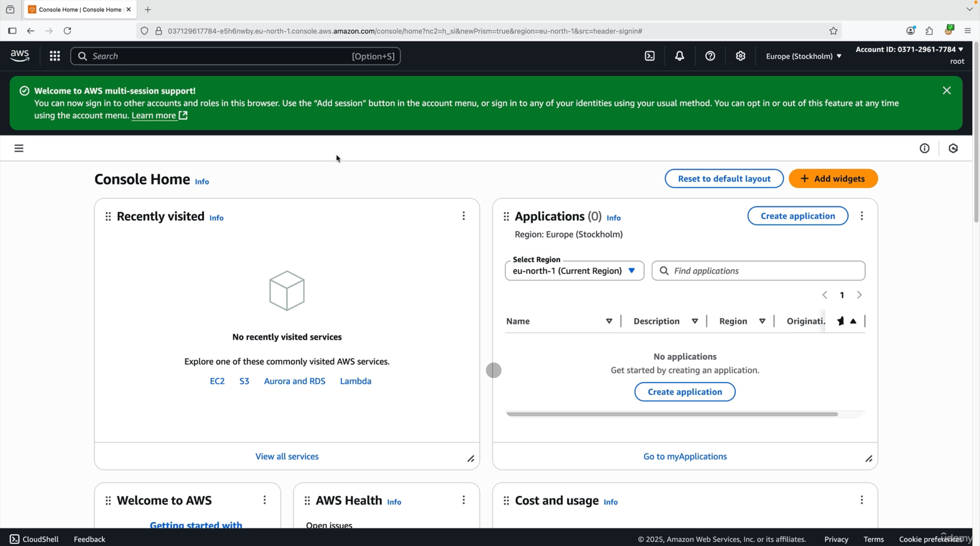Click Info link beside AWS Health

click(394, 502)
